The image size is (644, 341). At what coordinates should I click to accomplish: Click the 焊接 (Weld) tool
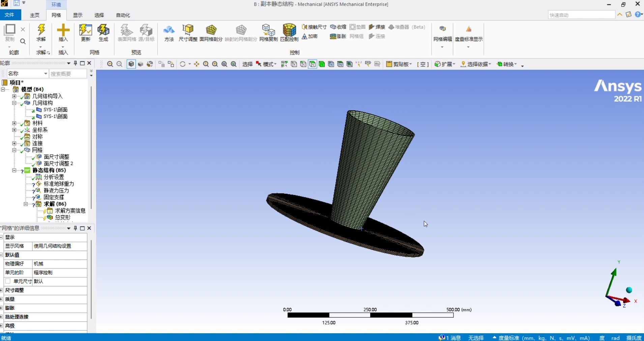pos(377,27)
